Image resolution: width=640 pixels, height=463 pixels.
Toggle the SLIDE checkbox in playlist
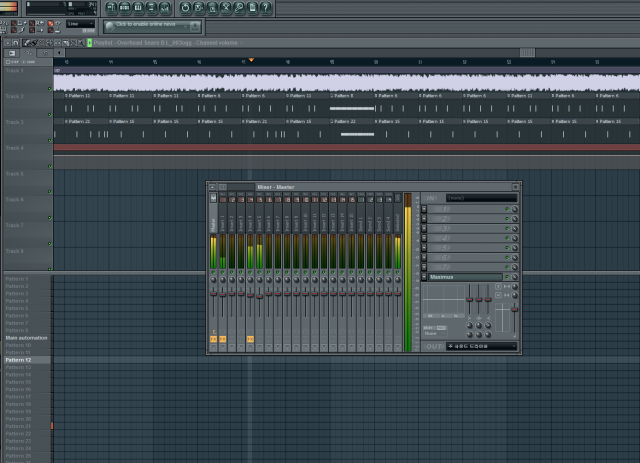[24, 62]
